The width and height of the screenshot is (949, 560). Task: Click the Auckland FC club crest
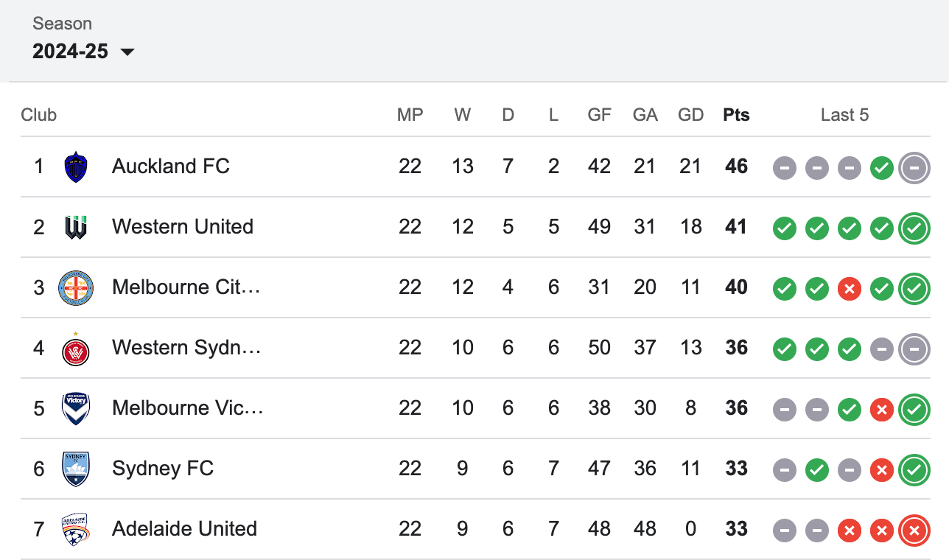pos(76,167)
